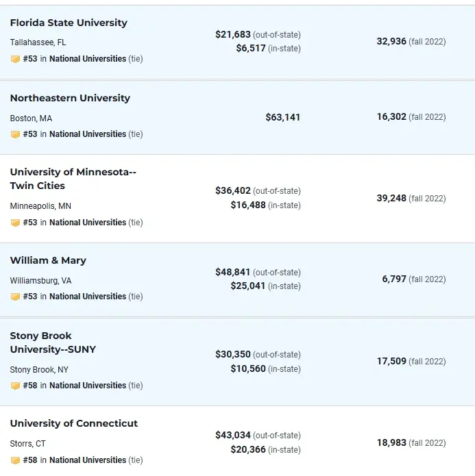The image size is (475, 476).
Task: Open Stony Brook University--SUNY page
Action: click(x=53, y=342)
